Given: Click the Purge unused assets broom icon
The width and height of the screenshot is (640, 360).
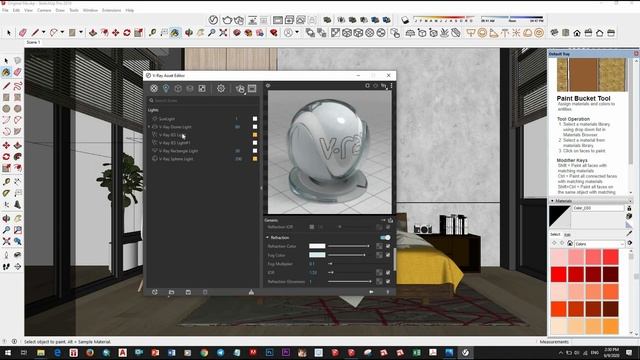Looking at the screenshot, I should (x=251, y=292).
